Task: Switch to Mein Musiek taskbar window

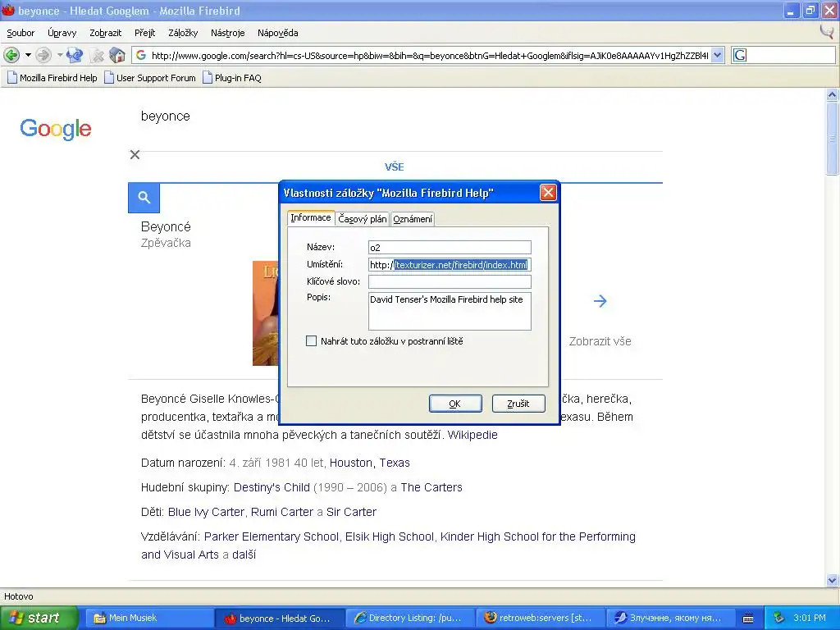Action: [148, 618]
